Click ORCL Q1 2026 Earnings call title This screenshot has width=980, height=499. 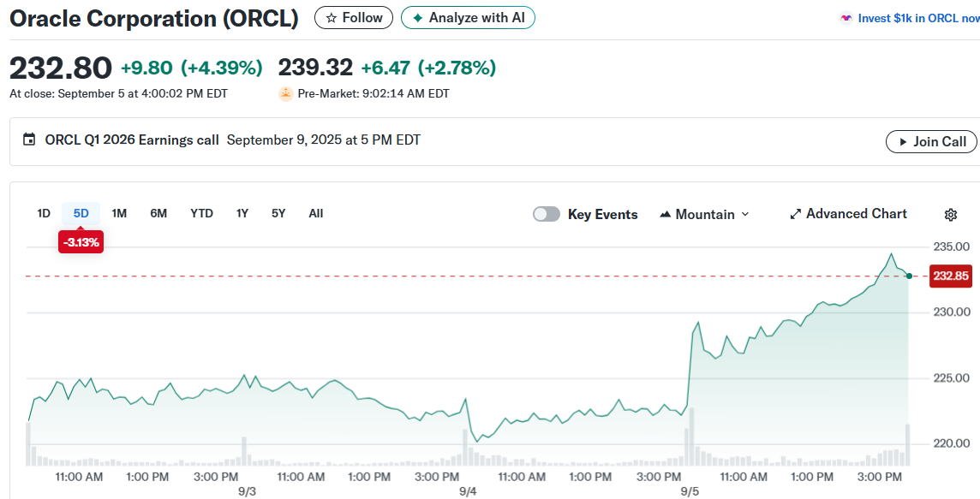point(132,140)
